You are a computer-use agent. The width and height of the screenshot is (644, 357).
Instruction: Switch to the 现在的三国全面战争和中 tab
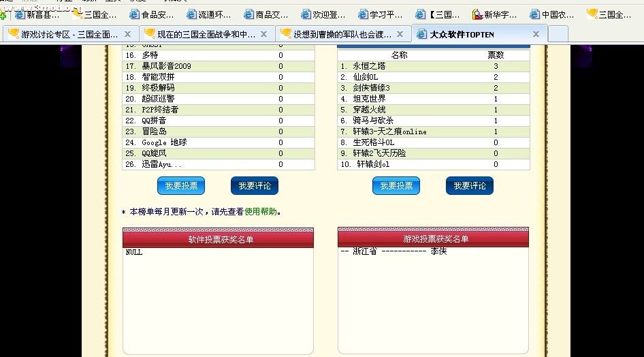(201, 34)
